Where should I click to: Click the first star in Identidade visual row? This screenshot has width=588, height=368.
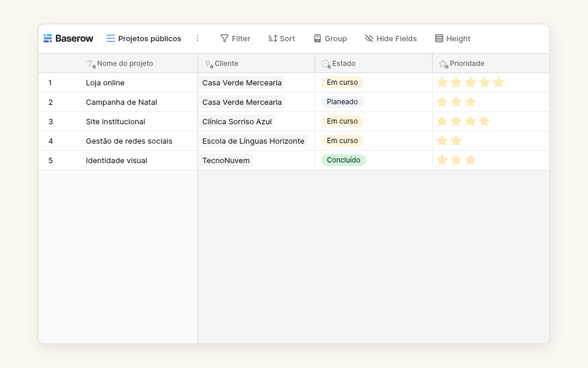(442, 160)
